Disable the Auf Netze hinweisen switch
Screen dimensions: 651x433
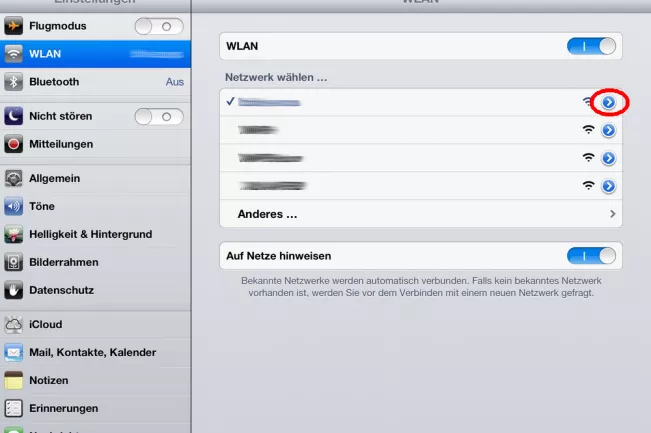tap(591, 256)
